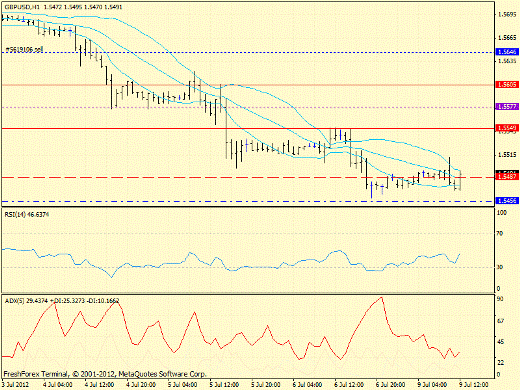
Task: Click the 6 Jul 20:00 time label
Action: pos(391,384)
